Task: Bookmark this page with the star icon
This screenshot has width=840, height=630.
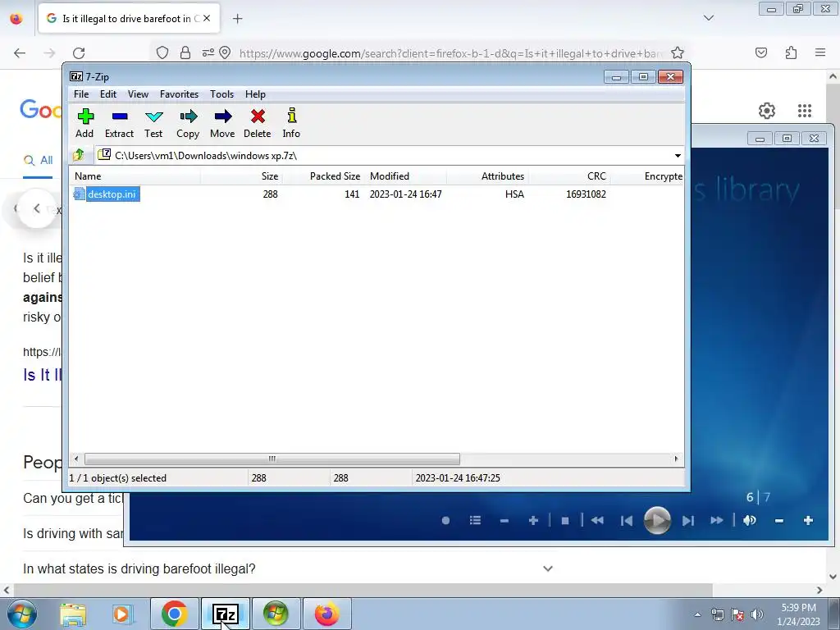Action: [677, 53]
